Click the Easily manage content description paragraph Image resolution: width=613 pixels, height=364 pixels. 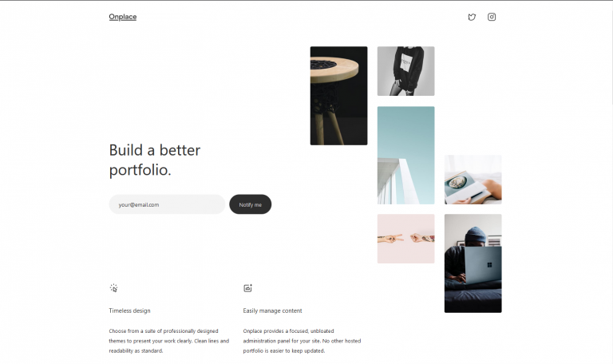pos(302,341)
